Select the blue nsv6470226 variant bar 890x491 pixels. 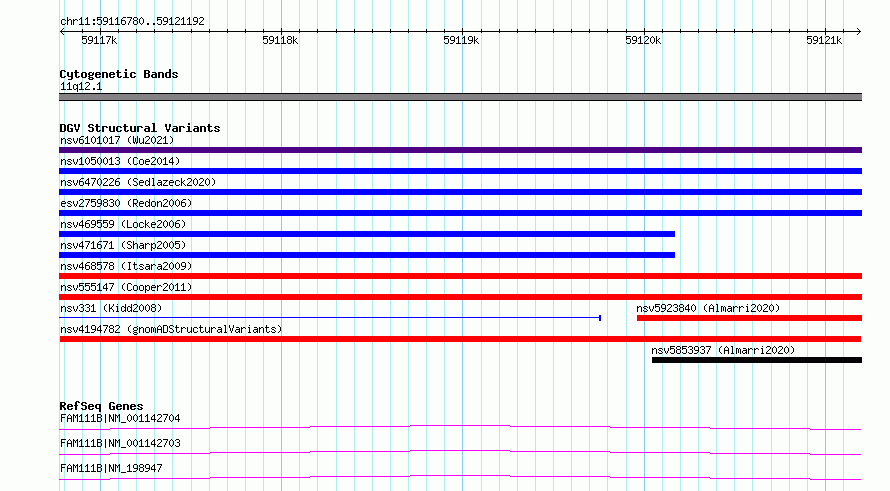point(460,192)
